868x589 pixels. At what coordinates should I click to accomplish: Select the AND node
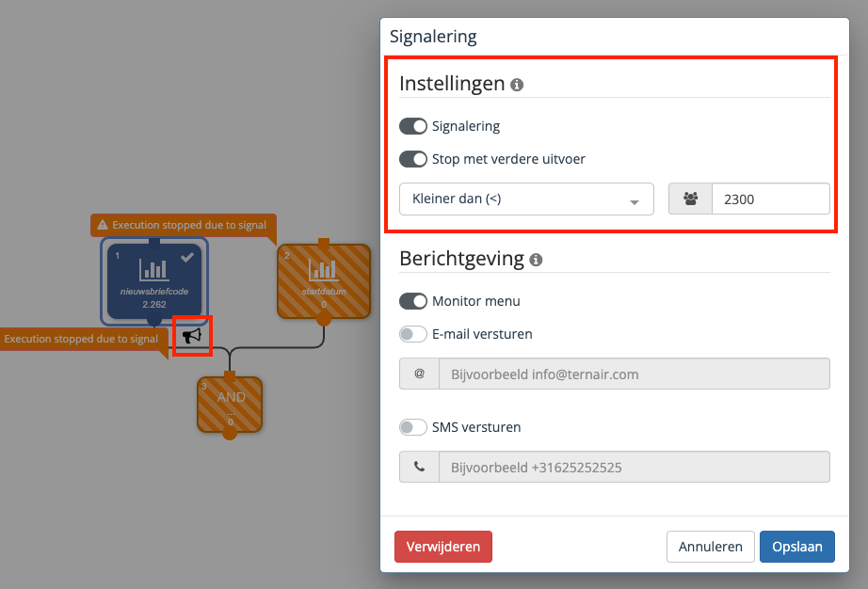(230, 405)
